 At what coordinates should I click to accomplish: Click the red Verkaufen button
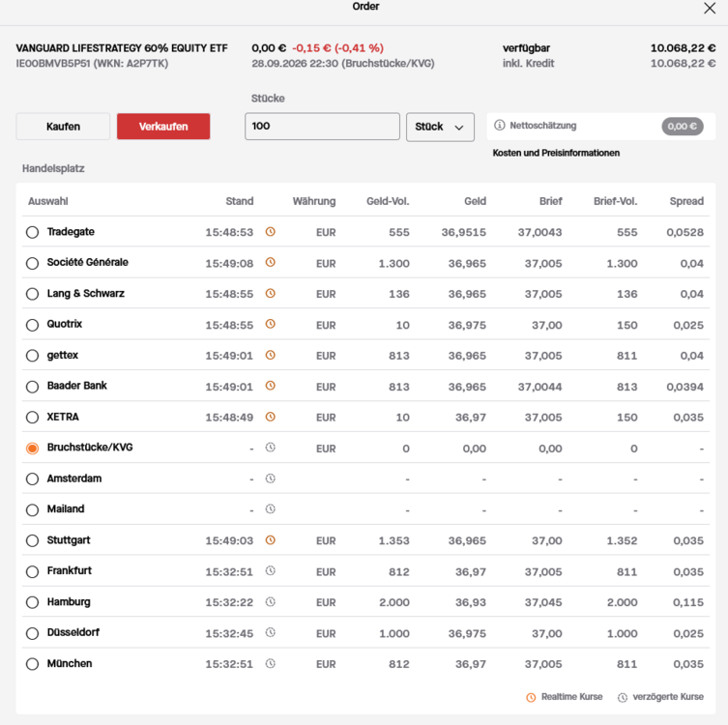[x=163, y=127]
